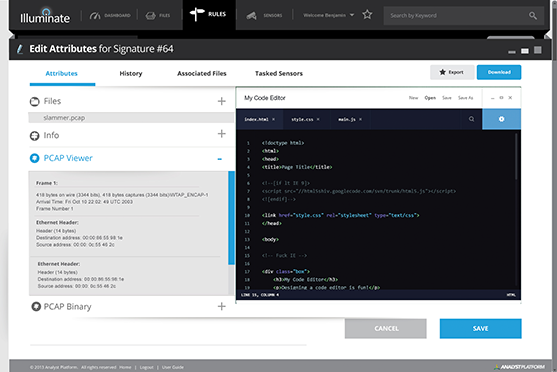Screen dimensions: 557x372
Task: Switch to the Tasked Sensors tab
Action: (279, 74)
